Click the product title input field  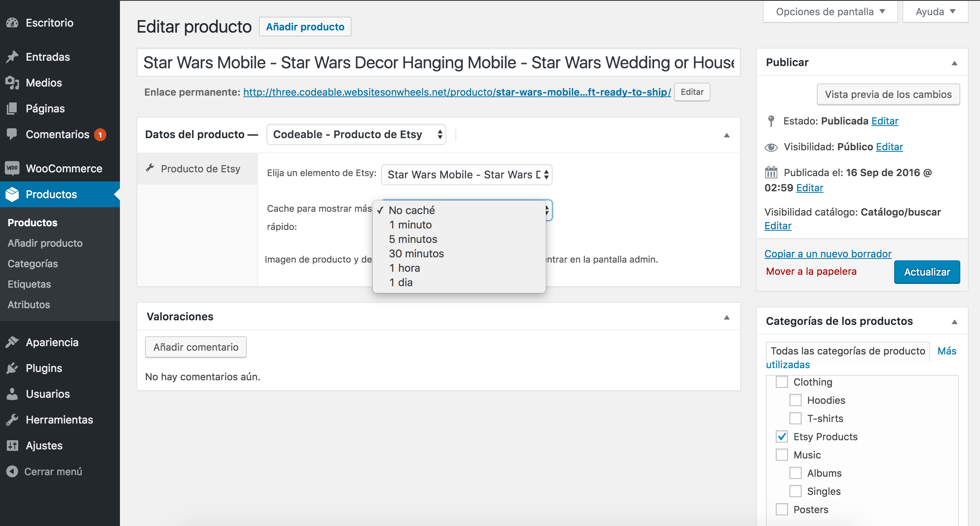(x=438, y=62)
